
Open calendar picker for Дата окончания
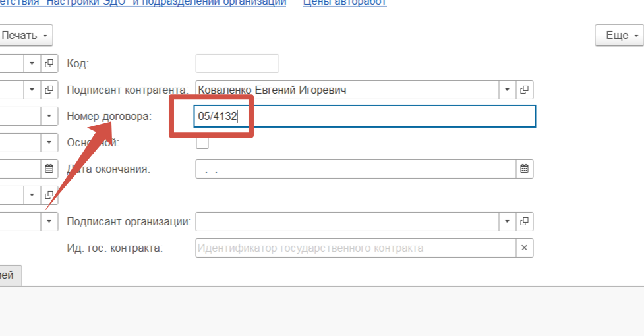click(x=524, y=169)
